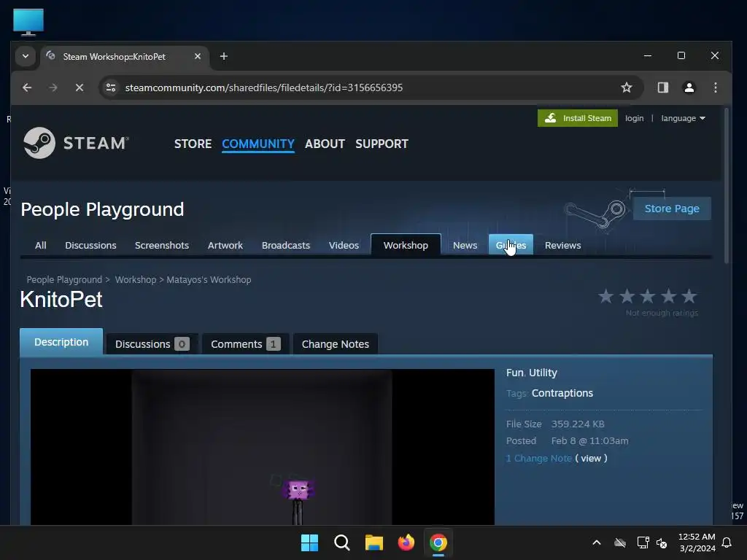Show hidden system tray icons
Screen dimensions: 747x560
click(597, 542)
